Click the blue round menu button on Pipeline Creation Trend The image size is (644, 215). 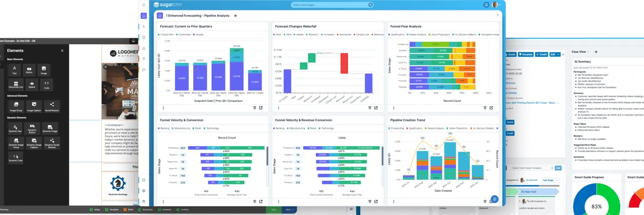click(x=494, y=199)
